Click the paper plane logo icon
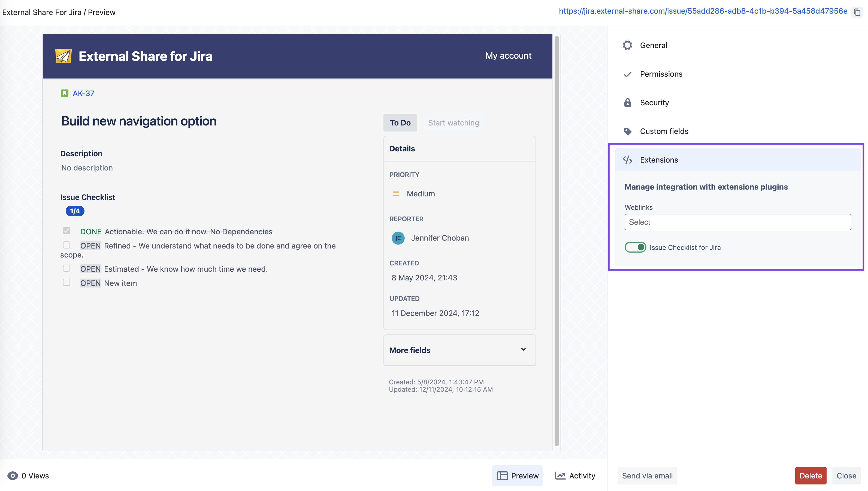 tap(63, 56)
